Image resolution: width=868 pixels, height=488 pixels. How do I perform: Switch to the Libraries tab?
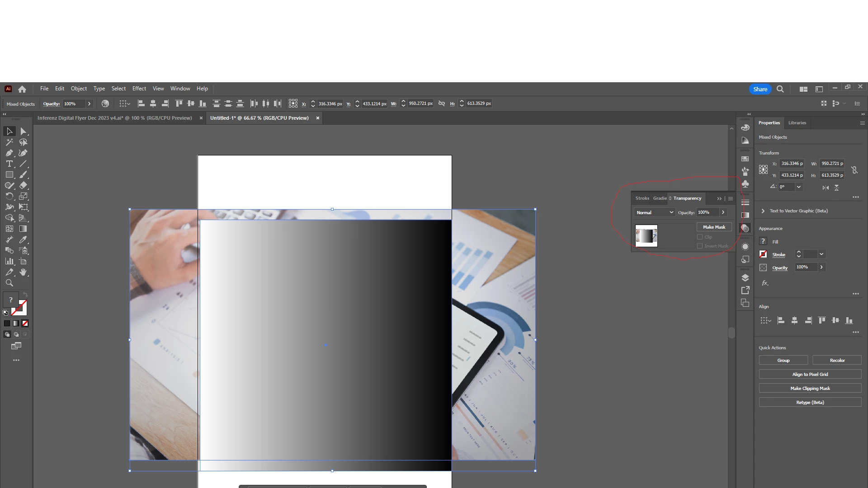[x=797, y=123]
